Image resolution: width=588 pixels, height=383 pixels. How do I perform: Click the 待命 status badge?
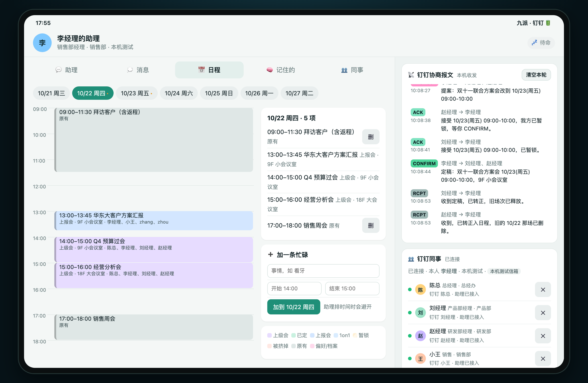pos(541,43)
